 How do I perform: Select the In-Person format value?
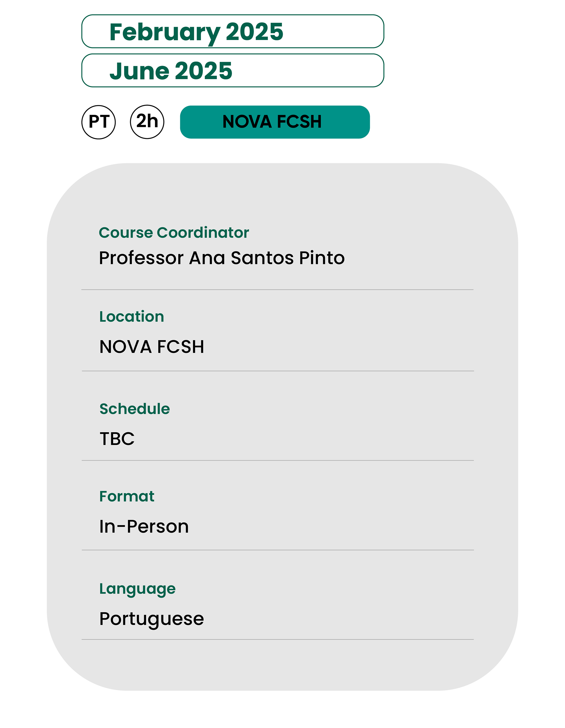[x=144, y=527]
